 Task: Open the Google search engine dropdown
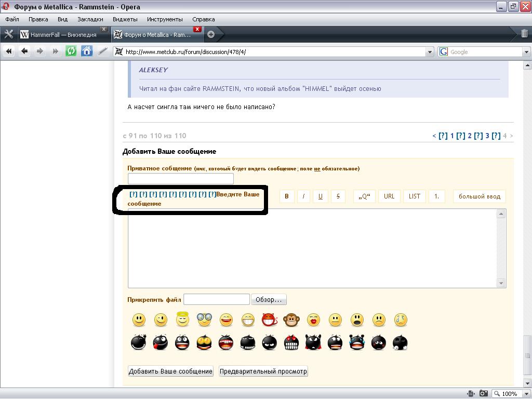pyautogui.click(x=526, y=51)
